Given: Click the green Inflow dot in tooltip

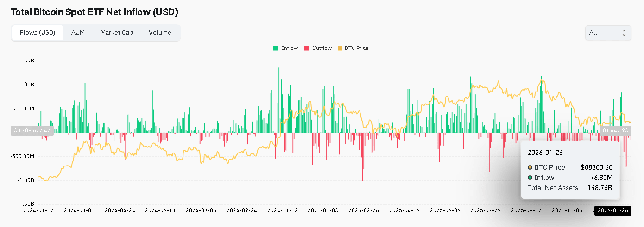Looking at the screenshot, I should click(530, 178).
